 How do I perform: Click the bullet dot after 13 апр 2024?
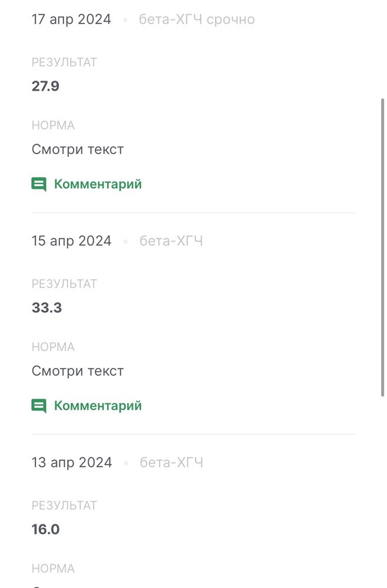point(125,463)
